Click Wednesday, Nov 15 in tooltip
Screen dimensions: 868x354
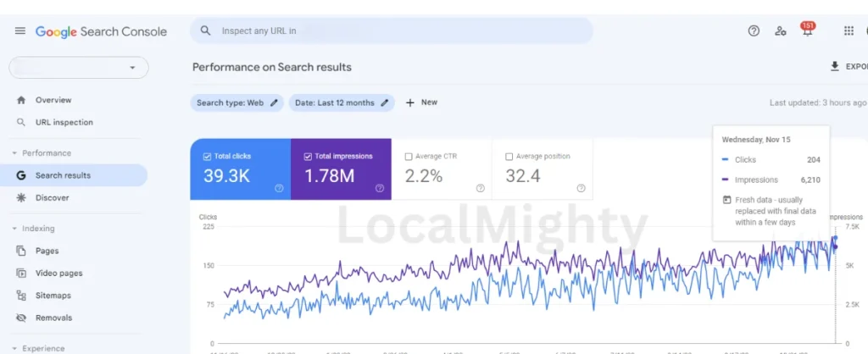point(755,140)
